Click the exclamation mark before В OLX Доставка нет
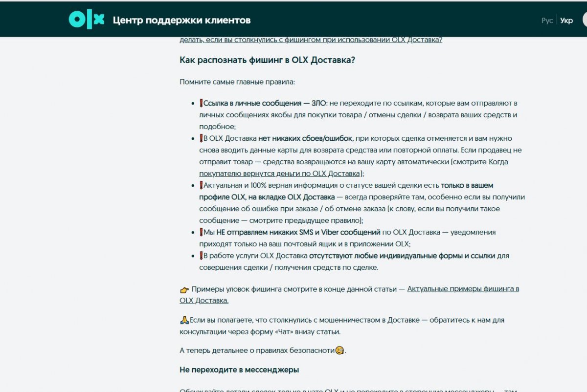Image resolution: width=587 pixels, height=392 pixels. 201,138
